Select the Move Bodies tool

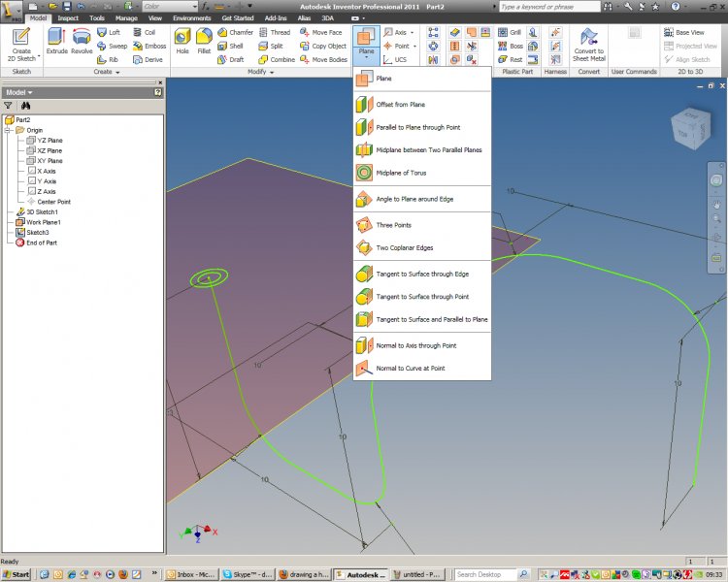[323, 59]
